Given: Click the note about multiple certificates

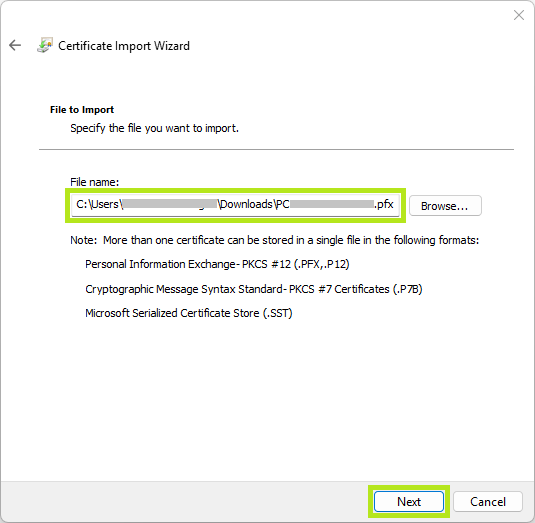Looking at the screenshot, I should [x=275, y=240].
